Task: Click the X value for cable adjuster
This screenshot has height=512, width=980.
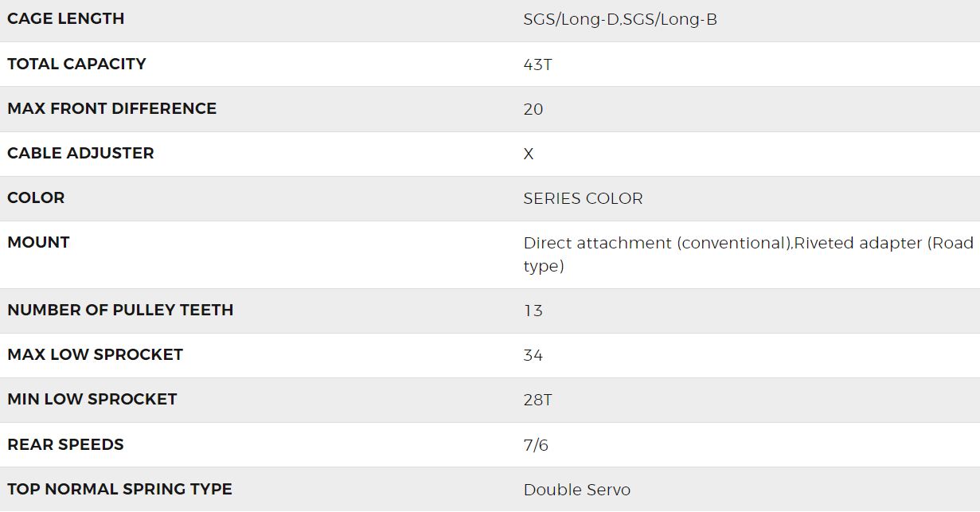Action: point(529,154)
